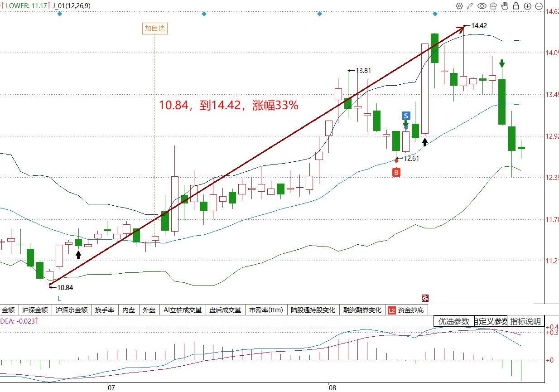Select the feather drawing tool
This screenshot has width=559, height=392.
click(x=471, y=6)
